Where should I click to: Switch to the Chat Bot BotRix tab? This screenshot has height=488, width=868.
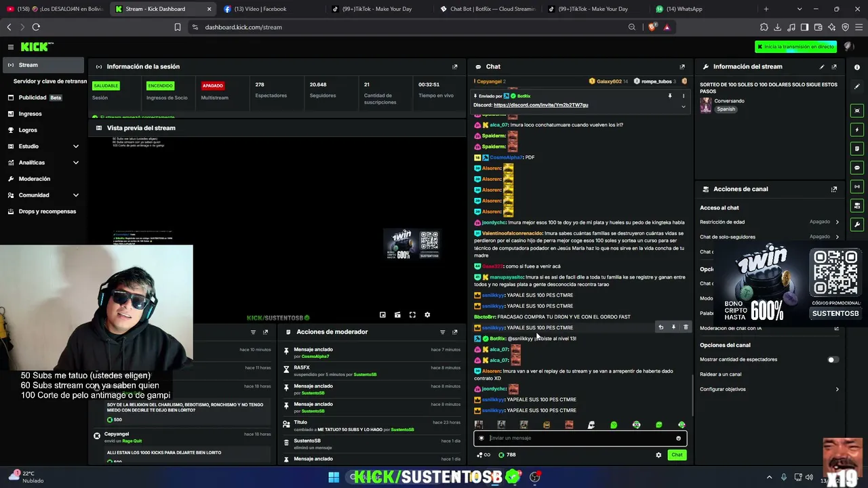[487, 9]
